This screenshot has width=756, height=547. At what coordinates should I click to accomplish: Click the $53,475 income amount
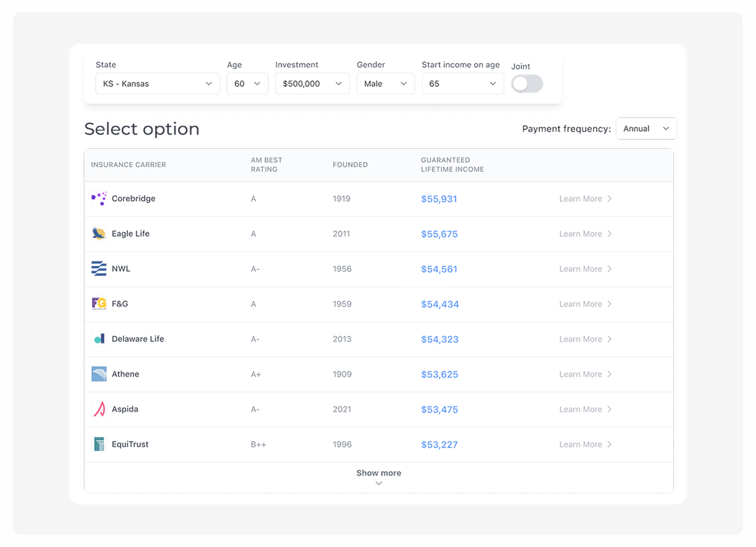pyautogui.click(x=439, y=409)
